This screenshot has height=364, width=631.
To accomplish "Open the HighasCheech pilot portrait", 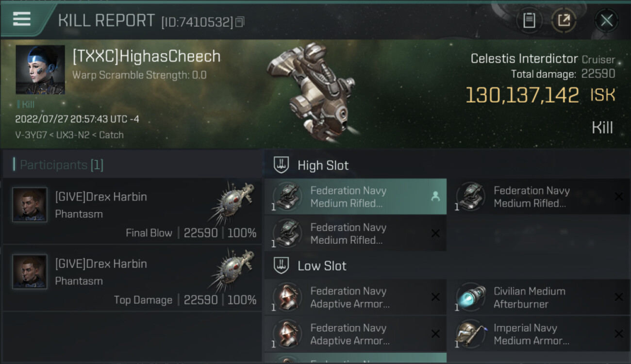I will (x=40, y=69).
